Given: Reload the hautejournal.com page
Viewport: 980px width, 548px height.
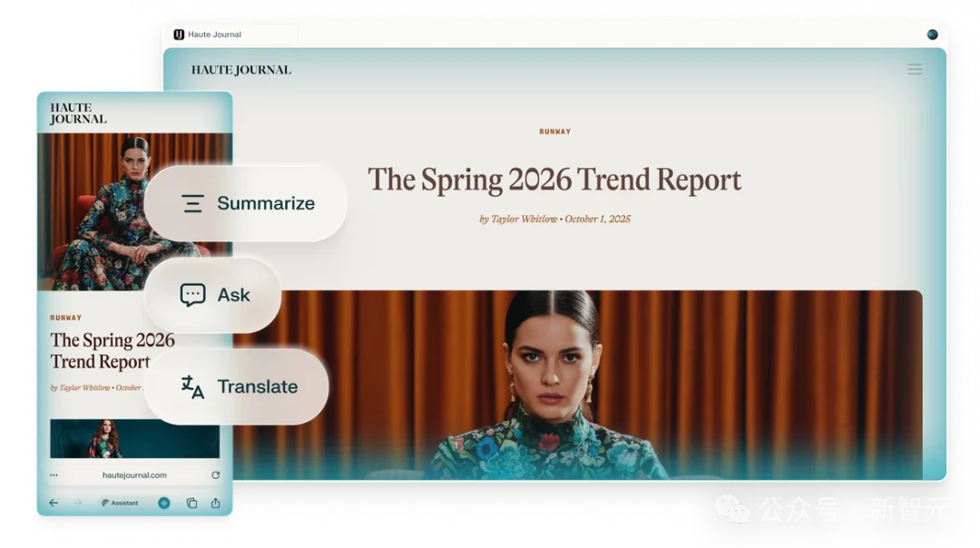Looking at the screenshot, I should tap(215, 475).
